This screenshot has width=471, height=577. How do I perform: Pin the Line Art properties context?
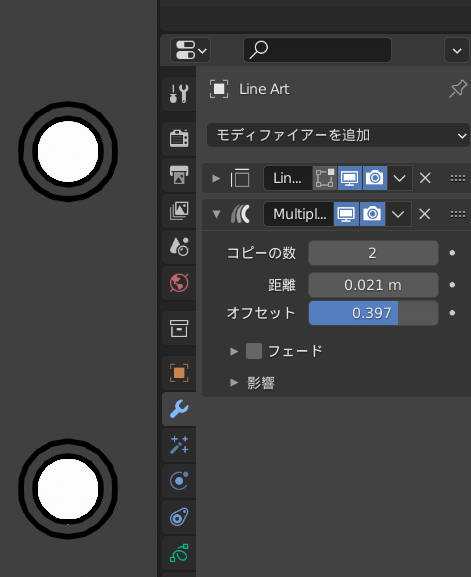(x=458, y=89)
